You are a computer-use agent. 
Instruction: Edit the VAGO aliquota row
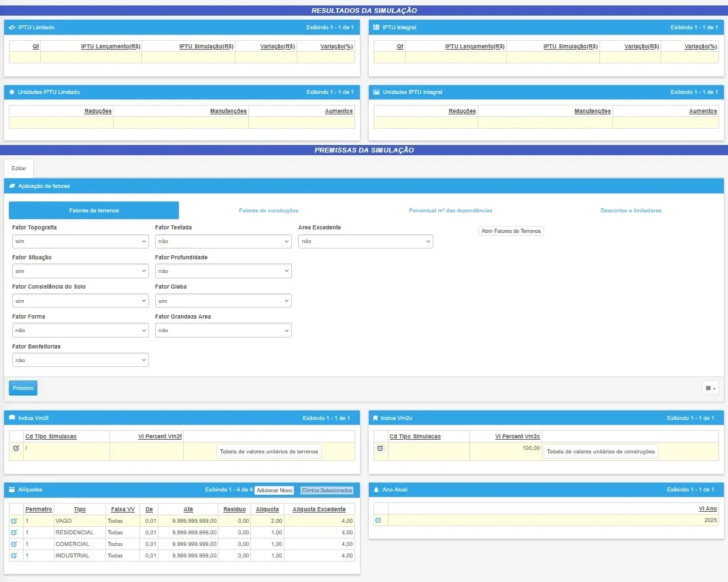point(14,521)
